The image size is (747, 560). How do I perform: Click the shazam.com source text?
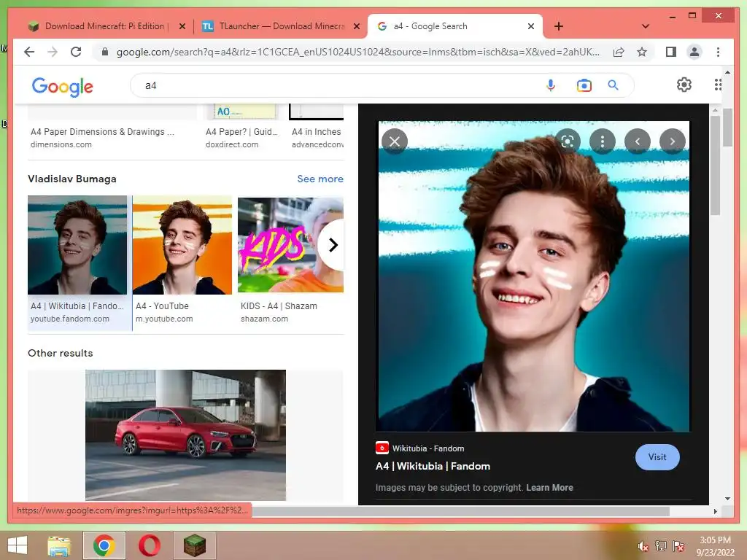point(264,319)
